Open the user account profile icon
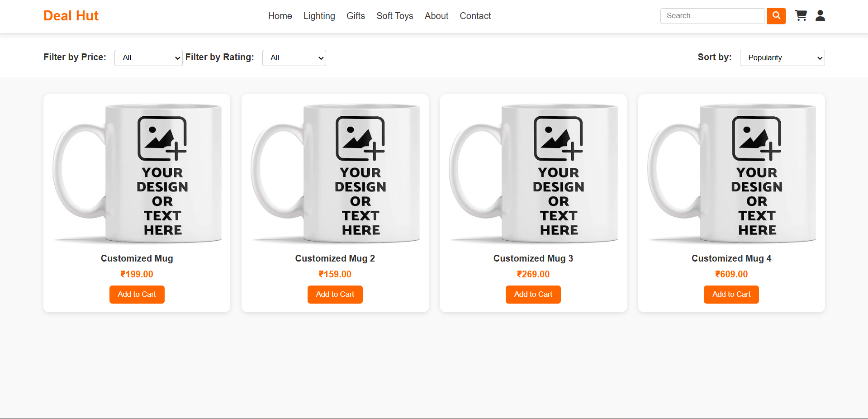Image resolution: width=868 pixels, height=419 pixels. pyautogui.click(x=820, y=16)
